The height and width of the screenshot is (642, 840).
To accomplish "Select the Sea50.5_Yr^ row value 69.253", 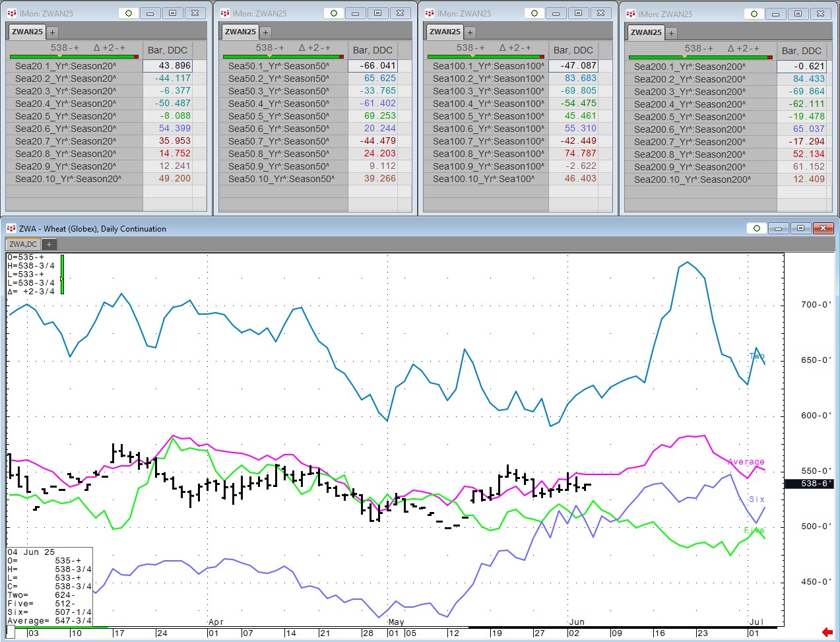I will (x=379, y=115).
